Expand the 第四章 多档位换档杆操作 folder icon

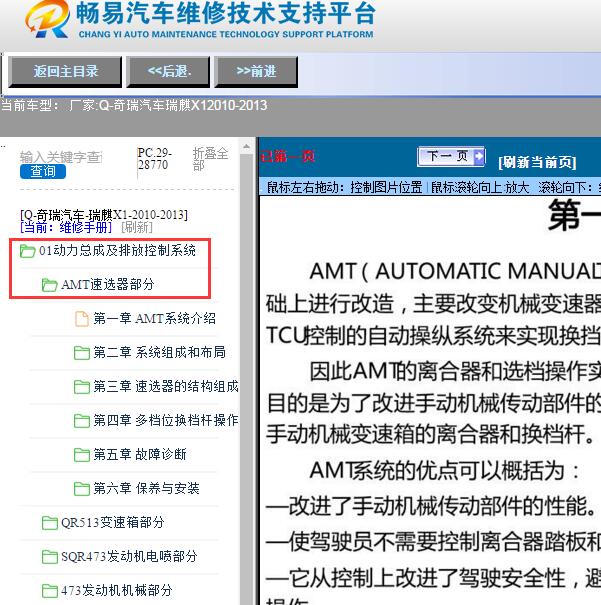(82, 421)
